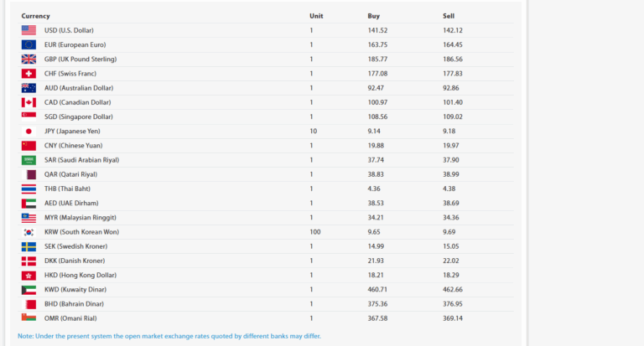Click the EUR (European Euro) label
Viewport: 644px width, 346px height.
click(x=75, y=44)
